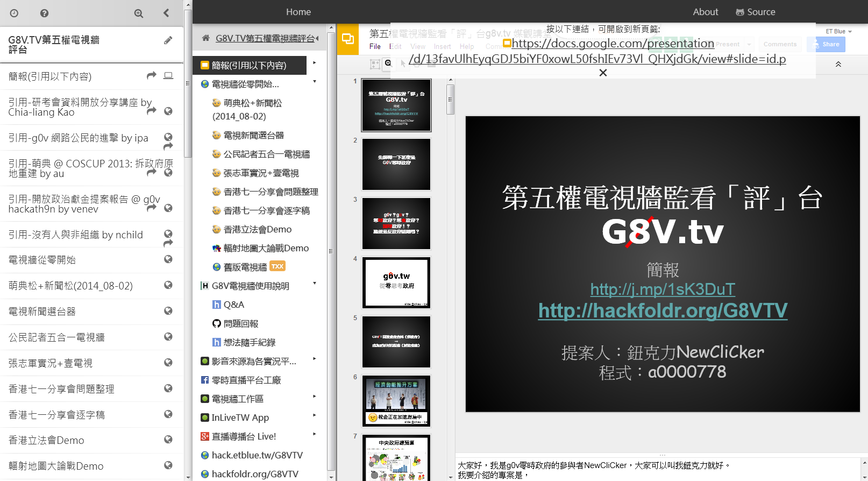Select slide 4 g0v.tw thumbnail
Viewport: 868px width, 481px height.
pyautogui.click(x=396, y=282)
